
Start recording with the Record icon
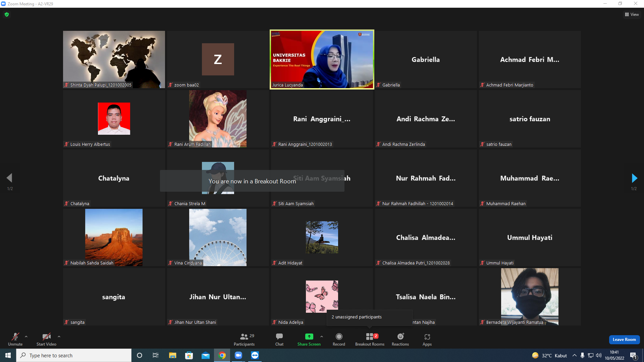[x=339, y=337]
